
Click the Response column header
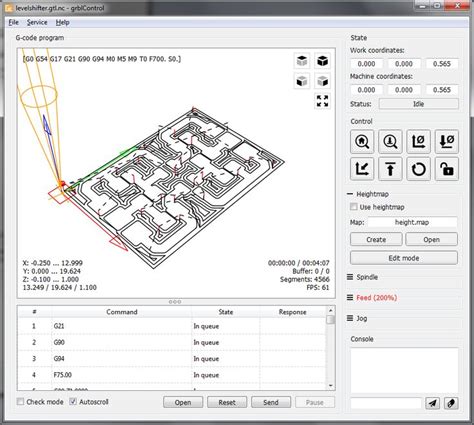click(x=292, y=312)
